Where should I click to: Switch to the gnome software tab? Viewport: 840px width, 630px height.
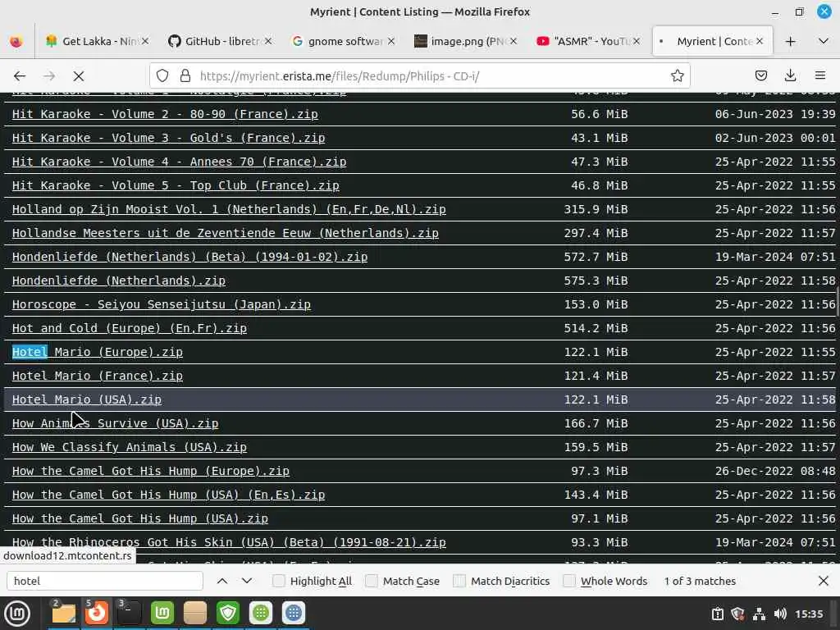point(343,41)
